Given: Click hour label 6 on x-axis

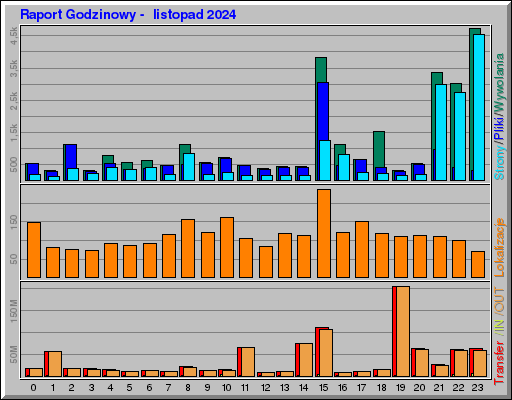Looking at the screenshot, I should pyautogui.click(x=149, y=388).
